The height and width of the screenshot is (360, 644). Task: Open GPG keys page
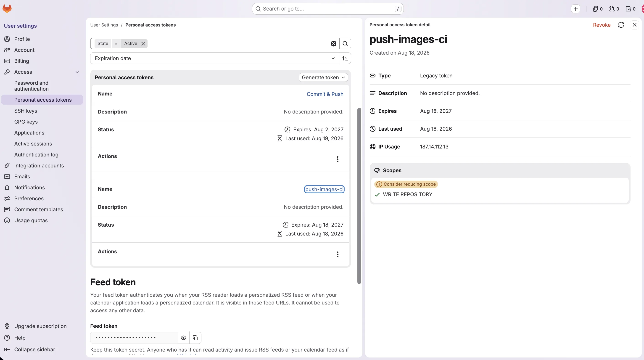(42, 122)
